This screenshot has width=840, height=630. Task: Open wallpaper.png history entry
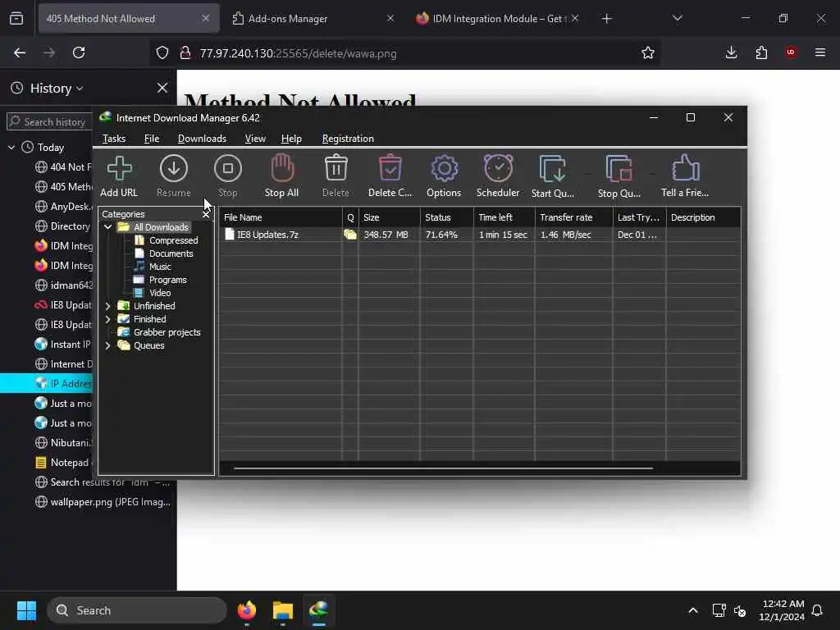[x=103, y=502]
